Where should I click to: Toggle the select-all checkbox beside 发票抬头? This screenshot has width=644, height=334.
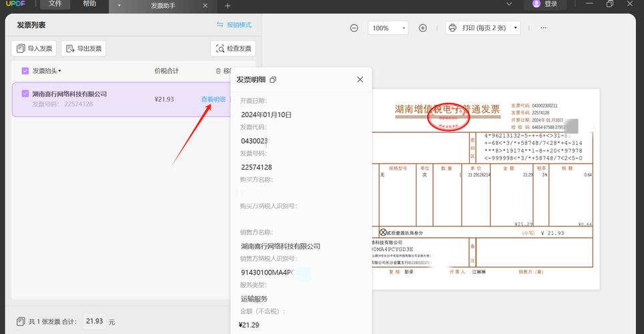coord(25,71)
